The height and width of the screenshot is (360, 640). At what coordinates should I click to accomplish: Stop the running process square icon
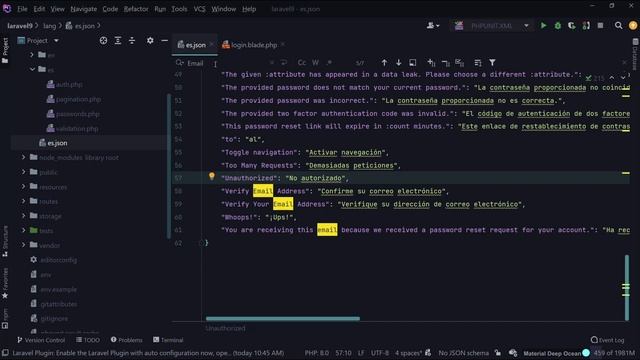pyautogui.click(x=600, y=26)
